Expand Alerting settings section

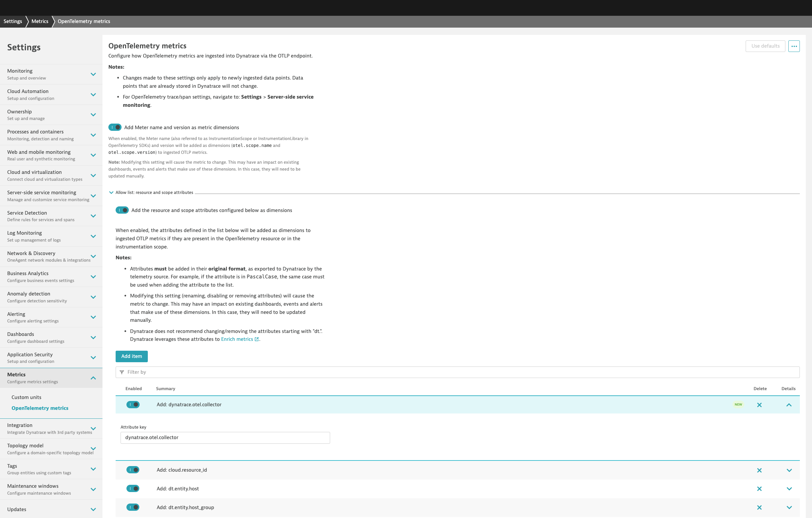tap(93, 317)
